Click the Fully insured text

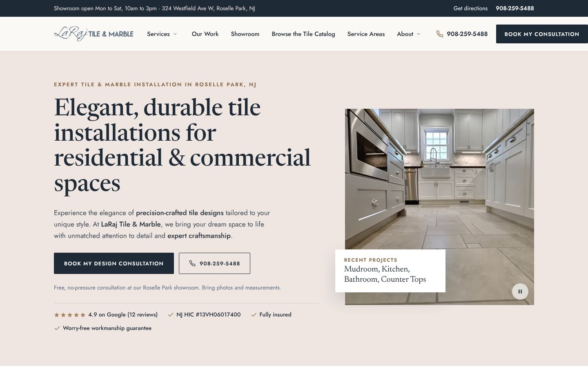[275, 315]
